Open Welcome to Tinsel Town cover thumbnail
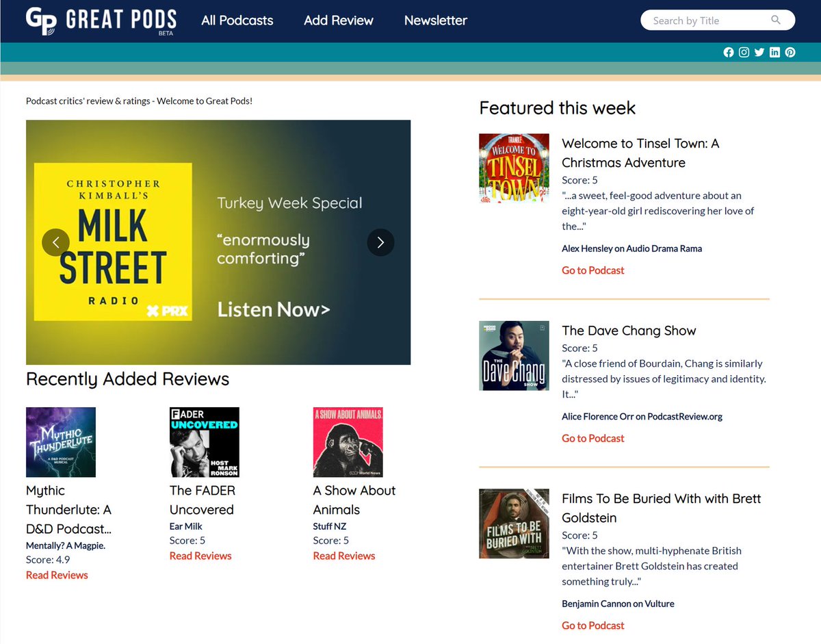 [x=514, y=168]
